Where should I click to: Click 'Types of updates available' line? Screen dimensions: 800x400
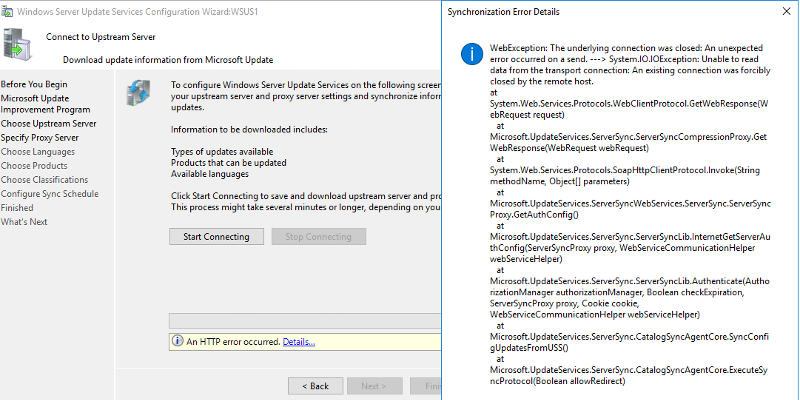point(222,152)
